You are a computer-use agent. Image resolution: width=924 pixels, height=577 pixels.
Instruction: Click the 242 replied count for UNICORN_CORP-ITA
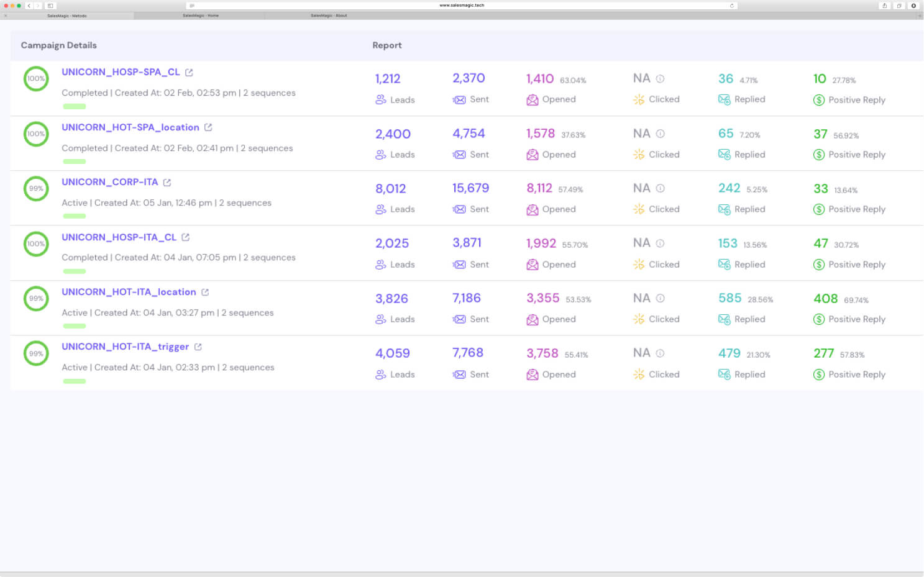pyautogui.click(x=730, y=188)
